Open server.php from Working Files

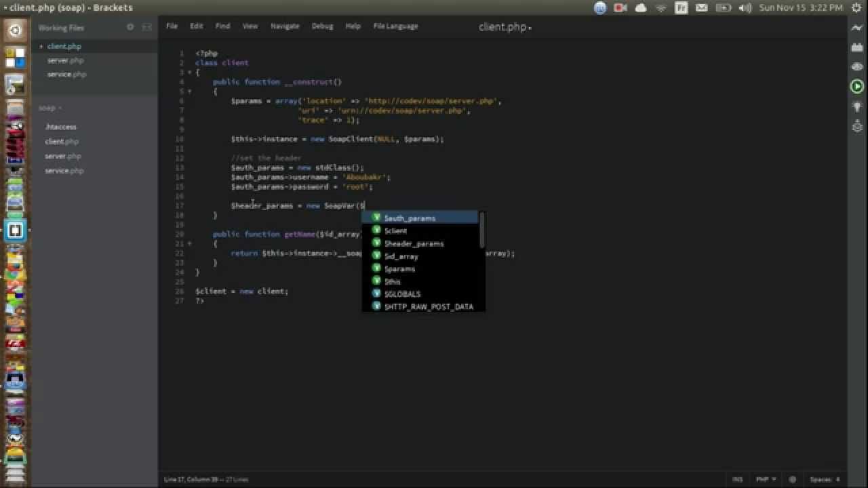(65, 60)
